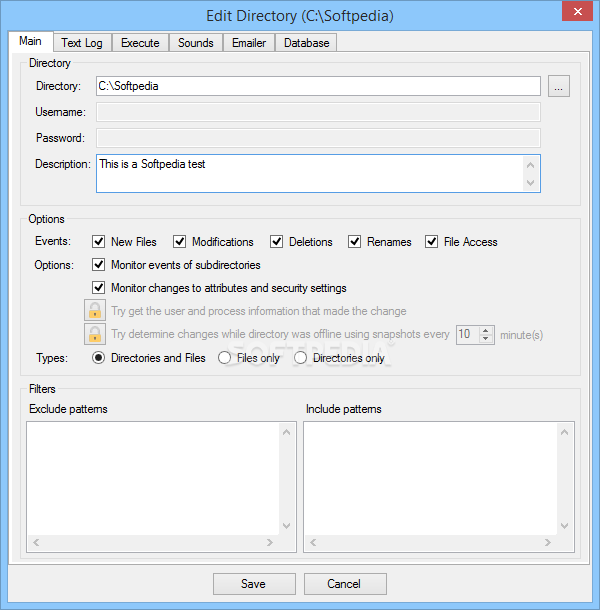This screenshot has width=600, height=610.
Task: Click the Description box scroll up arrow
Action: click(x=530, y=165)
